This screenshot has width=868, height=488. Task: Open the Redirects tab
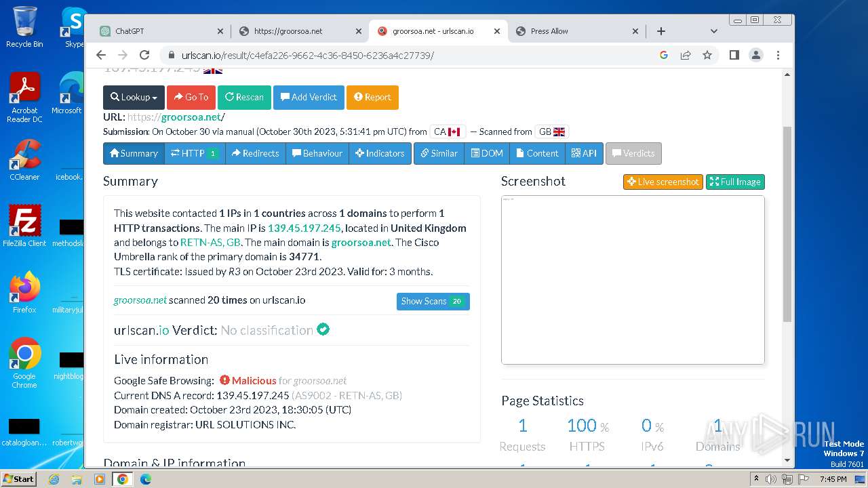(x=256, y=153)
